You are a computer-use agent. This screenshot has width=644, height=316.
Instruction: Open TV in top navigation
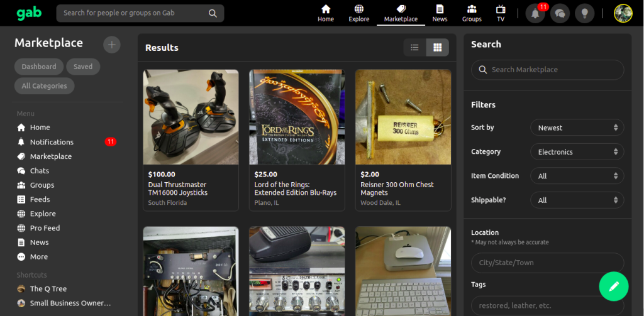tap(501, 13)
